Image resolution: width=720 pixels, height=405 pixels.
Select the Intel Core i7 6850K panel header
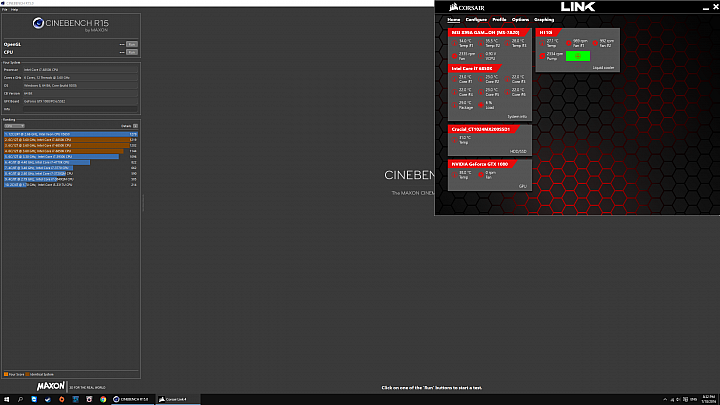pos(475,68)
